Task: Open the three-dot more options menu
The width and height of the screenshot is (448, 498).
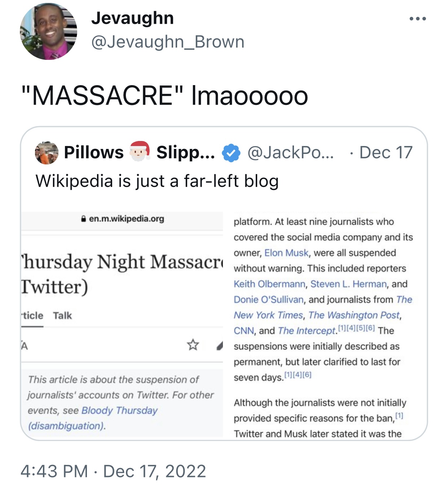Action: click(x=418, y=19)
